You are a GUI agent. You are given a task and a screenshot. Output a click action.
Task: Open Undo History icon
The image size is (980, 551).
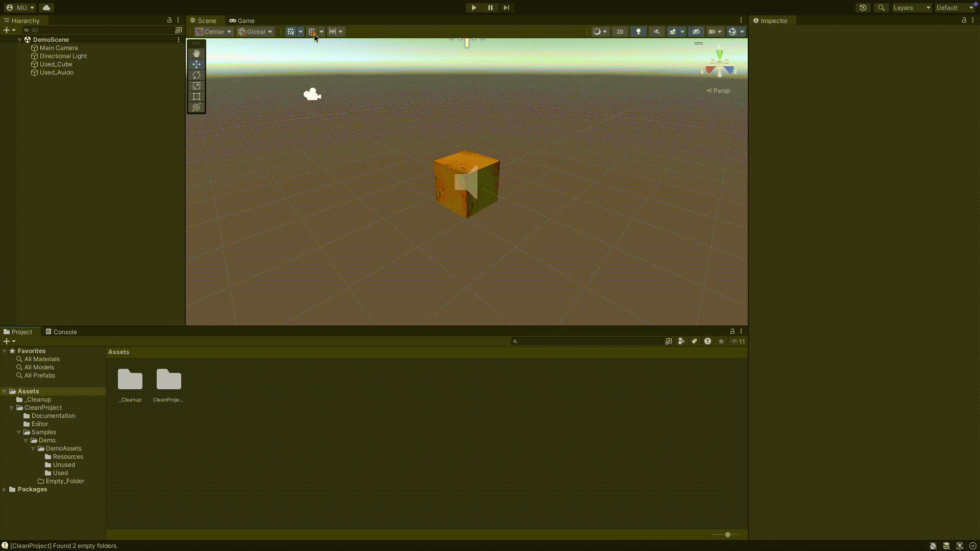click(x=863, y=8)
